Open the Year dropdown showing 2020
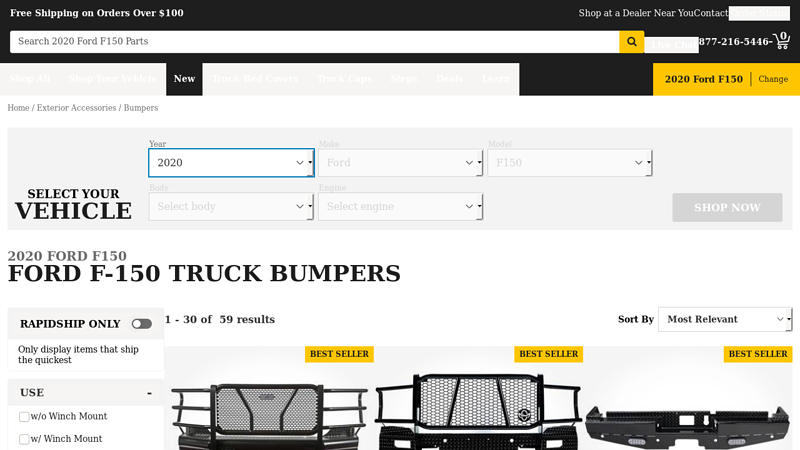The image size is (800, 450). point(231,163)
